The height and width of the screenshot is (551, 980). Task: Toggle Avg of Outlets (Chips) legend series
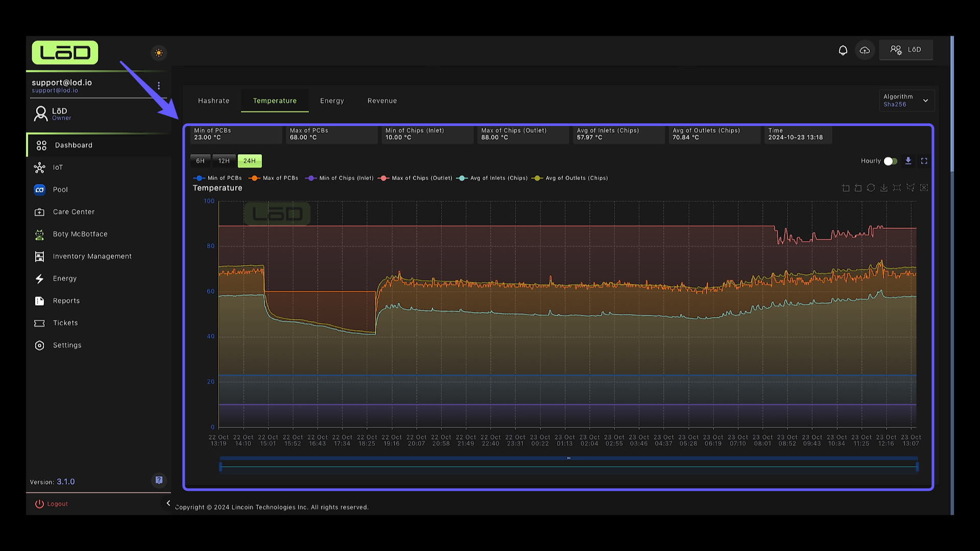coord(570,178)
